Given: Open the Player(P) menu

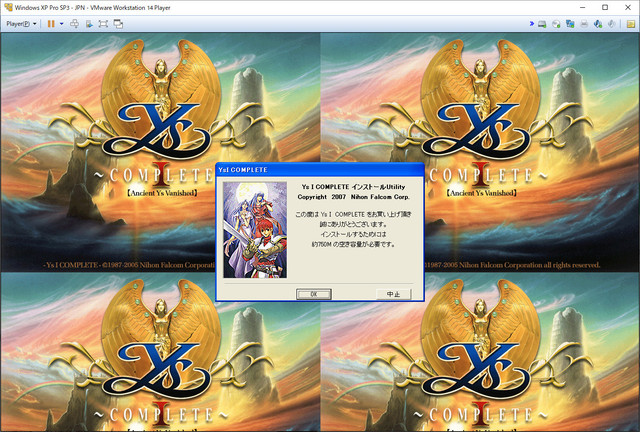Looking at the screenshot, I should (21, 24).
